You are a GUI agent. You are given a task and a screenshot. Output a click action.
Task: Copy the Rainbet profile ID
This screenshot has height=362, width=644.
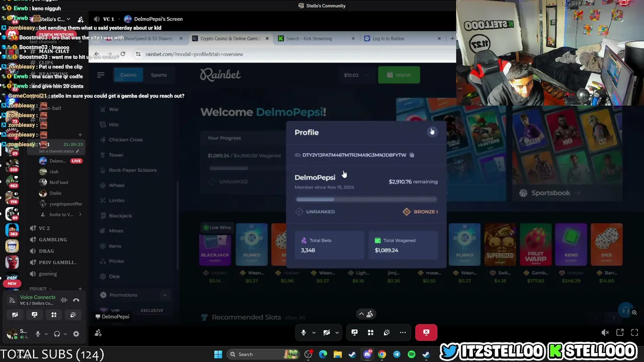(412, 155)
